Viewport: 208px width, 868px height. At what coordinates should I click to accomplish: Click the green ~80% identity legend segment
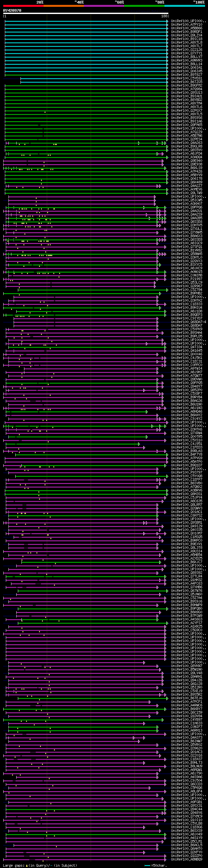click(x=145, y=6)
